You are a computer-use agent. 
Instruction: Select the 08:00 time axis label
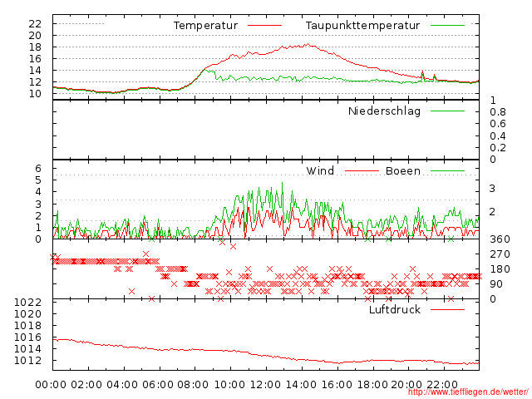pos(193,385)
